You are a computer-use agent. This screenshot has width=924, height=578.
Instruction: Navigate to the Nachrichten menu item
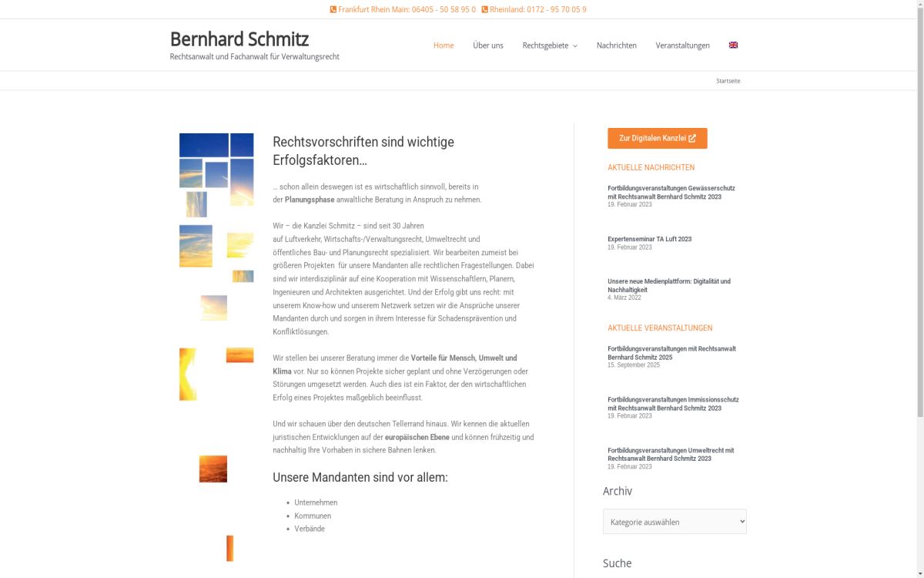pyautogui.click(x=615, y=45)
